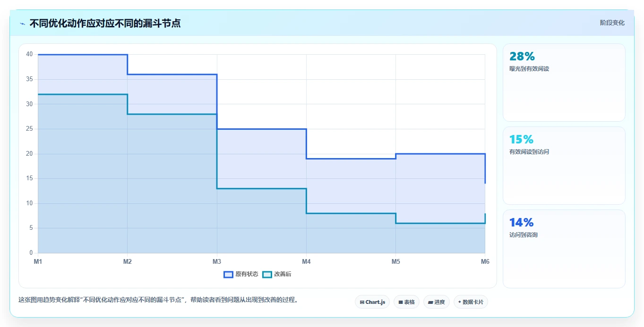Screen dimensions: 644x327
Task: Click the chart title 不同优化动作应对应不同的漏斗节点
Action: [x=105, y=23]
